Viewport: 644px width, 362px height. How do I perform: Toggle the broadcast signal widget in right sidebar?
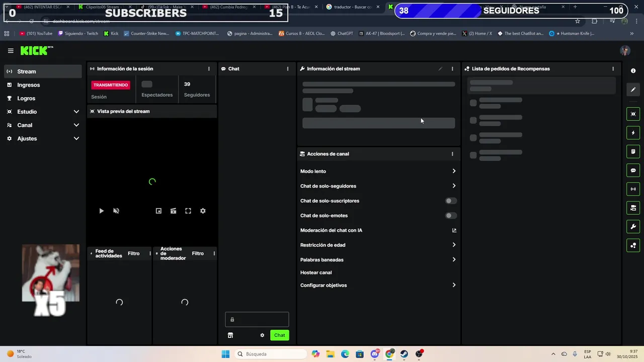pyautogui.click(x=633, y=189)
